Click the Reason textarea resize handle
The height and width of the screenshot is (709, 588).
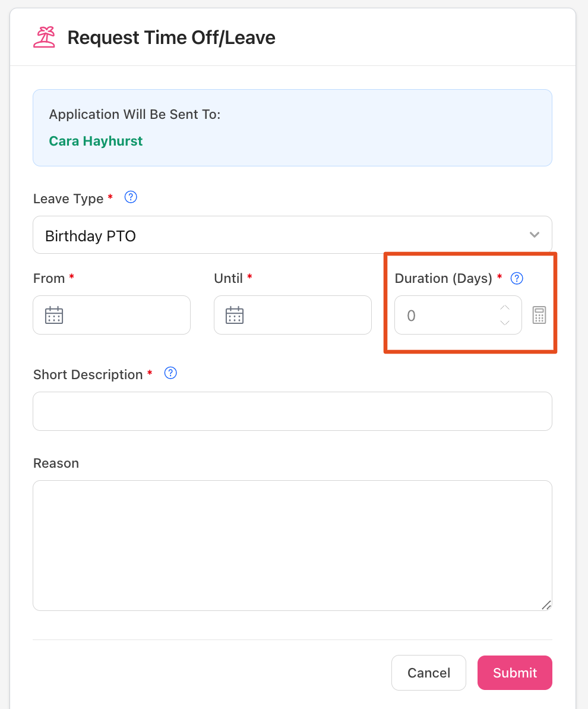tap(546, 605)
